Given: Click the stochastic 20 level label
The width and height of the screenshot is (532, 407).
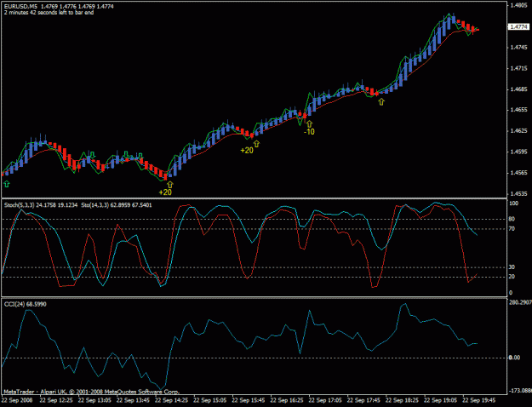Looking at the screenshot, I should point(512,277).
